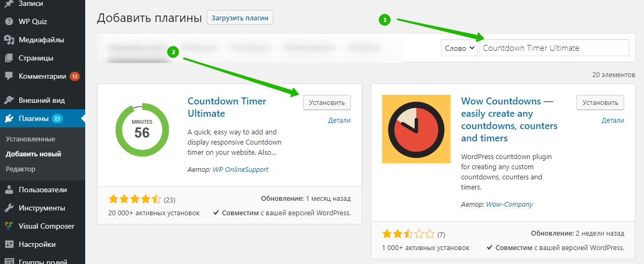Open Детали for Wow Countdowns
This screenshot has height=264, width=644.
[613, 120]
